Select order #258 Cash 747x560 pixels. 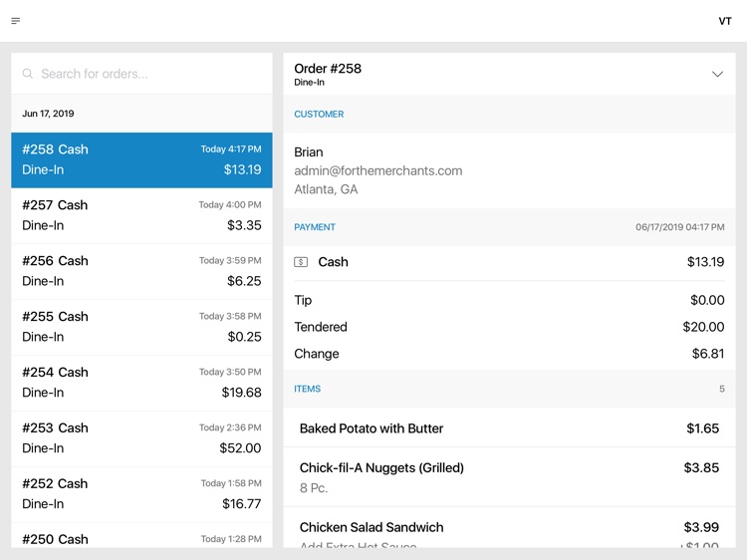(142, 160)
